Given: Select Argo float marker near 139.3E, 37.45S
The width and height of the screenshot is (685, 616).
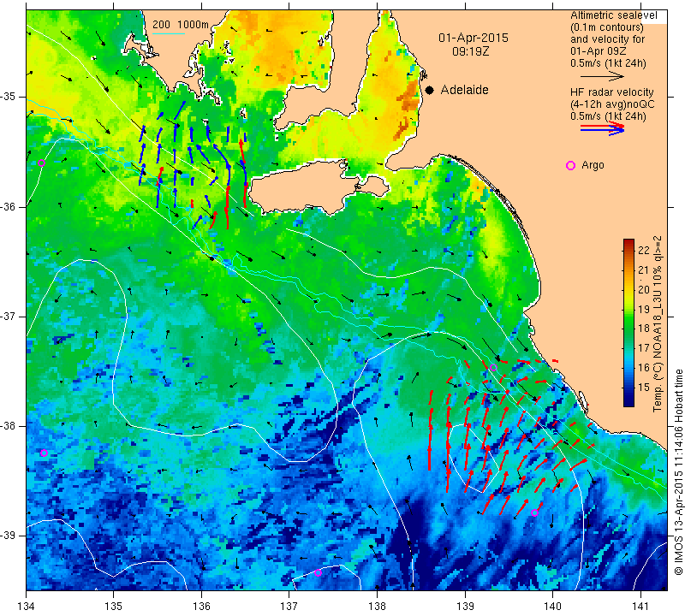Looking at the screenshot, I should tap(493, 368).
